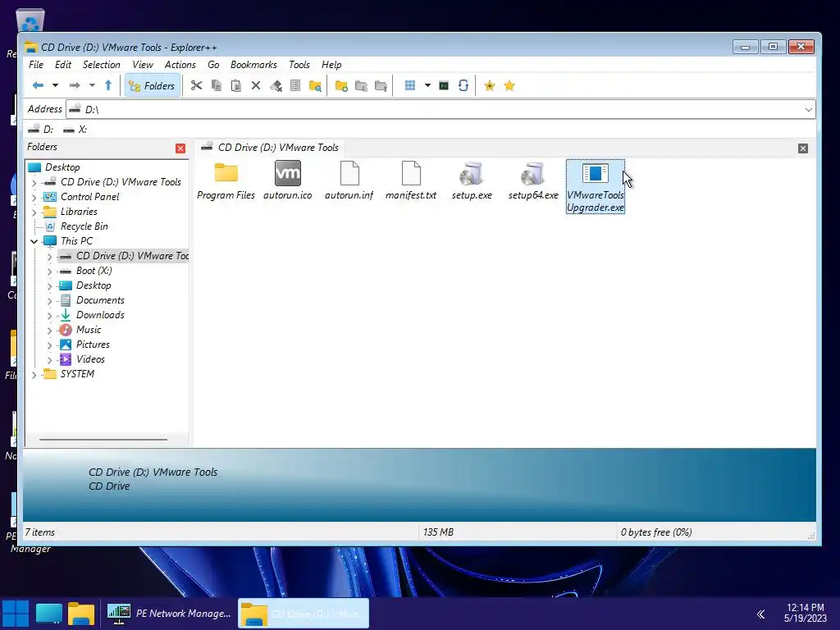Image resolution: width=840 pixels, height=630 pixels.
Task: Paste using the clipboard toolbar icon
Action: (236, 85)
